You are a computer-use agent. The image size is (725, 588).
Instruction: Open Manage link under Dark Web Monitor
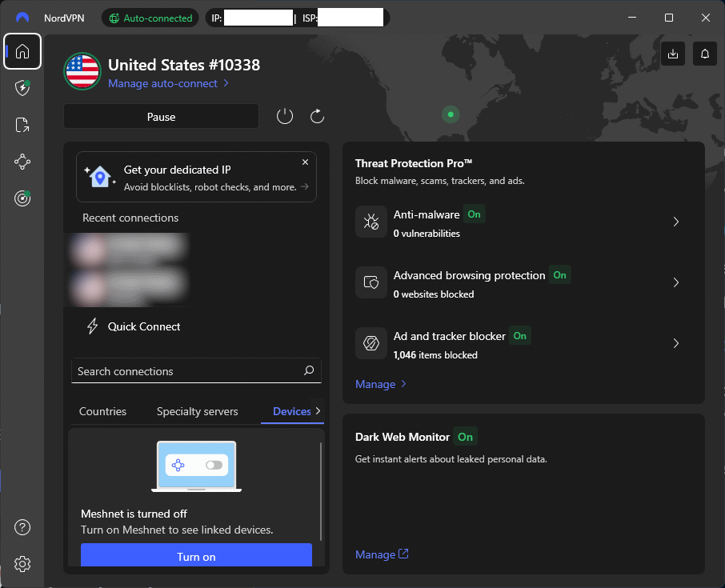[382, 554]
